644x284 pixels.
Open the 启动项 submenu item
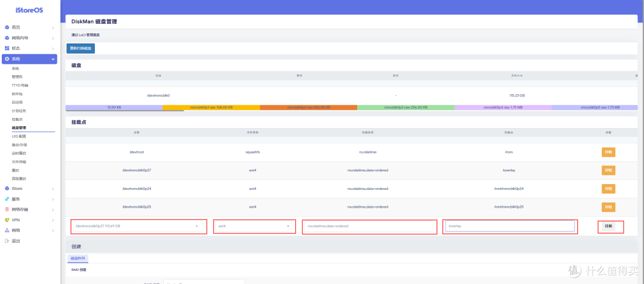click(x=17, y=102)
